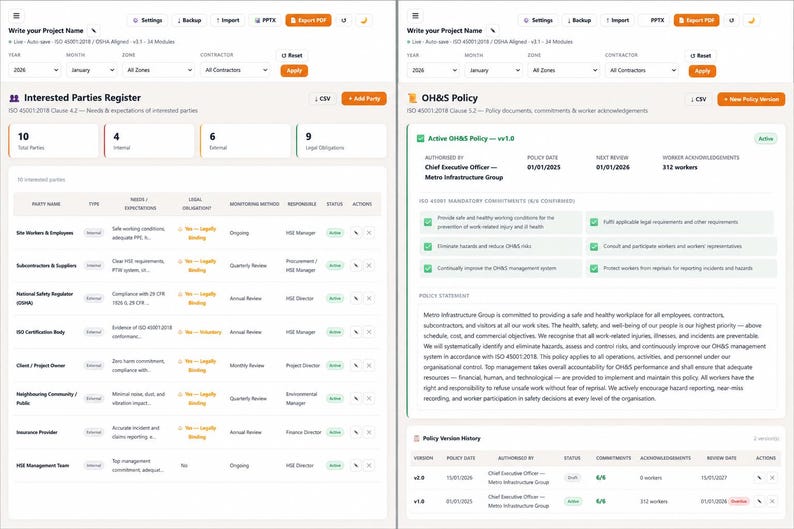Edit project name pencil in OH&S Policy window
This screenshot has width=794, height=529.
492,30
